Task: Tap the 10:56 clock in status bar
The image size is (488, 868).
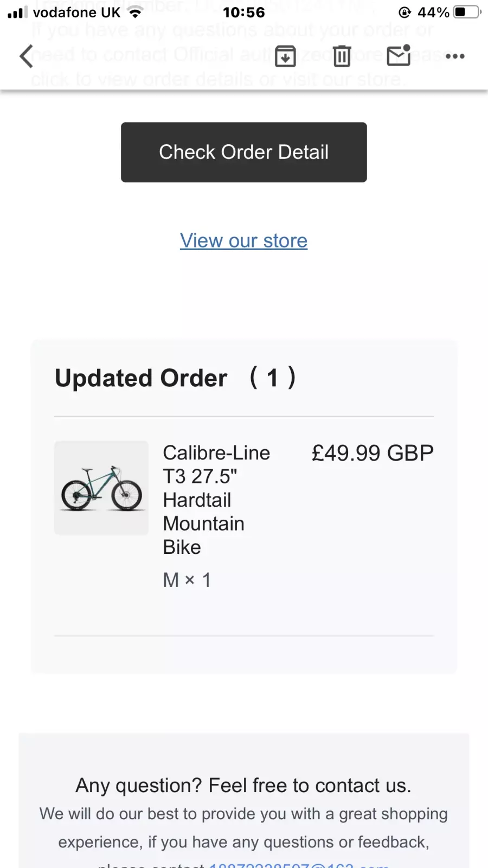Action: point(244,12)
